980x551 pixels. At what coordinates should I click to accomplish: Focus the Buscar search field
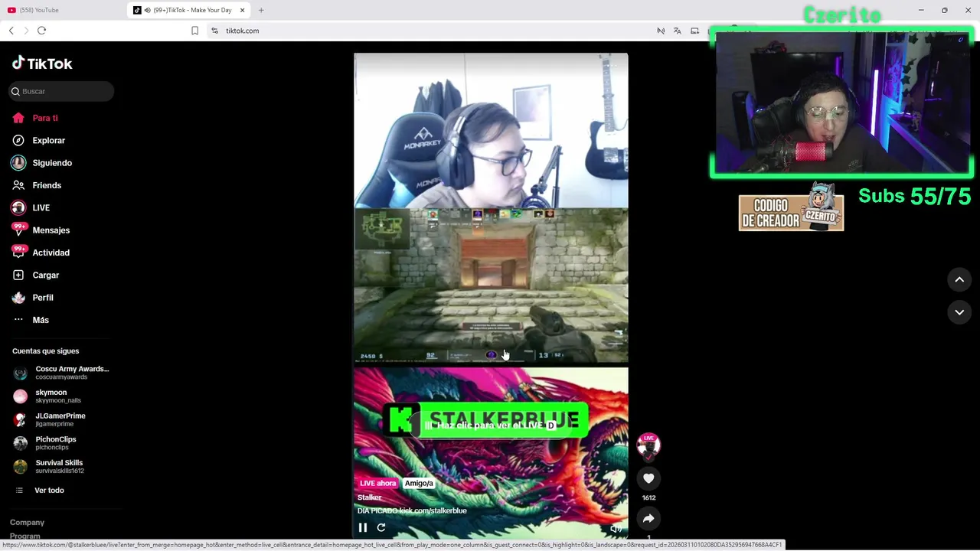click(62, 91)
